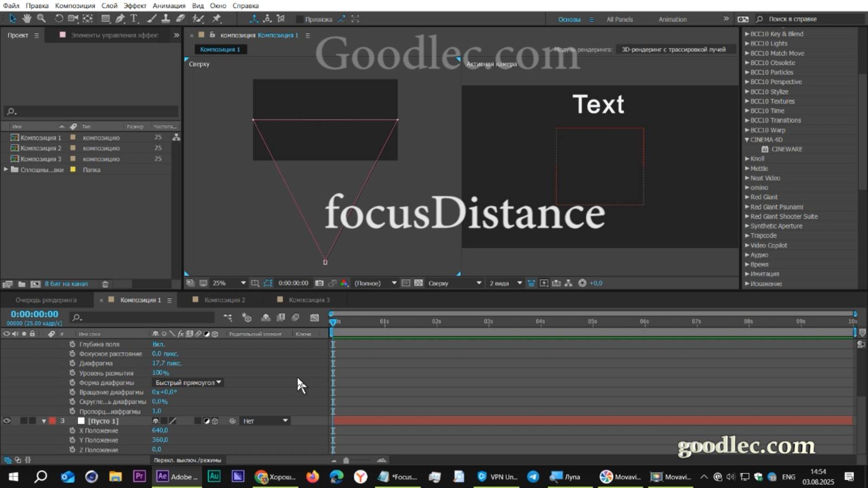Open the Форма диафрагмы dropdown
Screen dimensions: 868x488
click(187, 382)
